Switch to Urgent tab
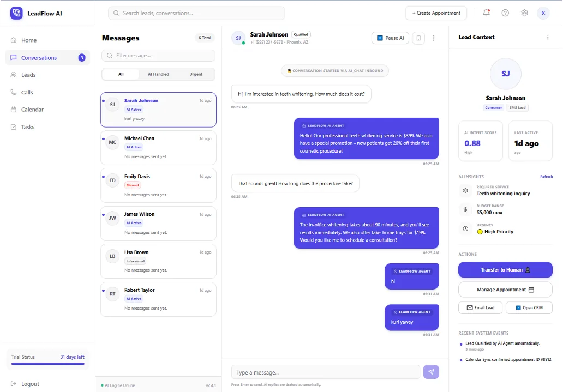This screenshot has width=563, height=392. pyautogui.click(x=196, y=74)
